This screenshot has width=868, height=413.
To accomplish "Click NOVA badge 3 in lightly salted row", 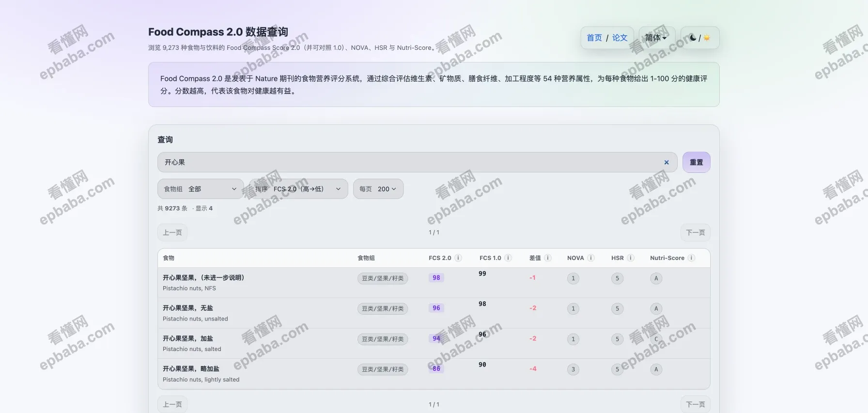I will 573,369.
